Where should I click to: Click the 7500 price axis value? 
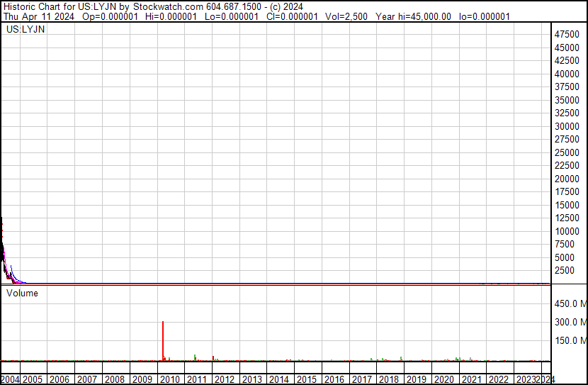click(x=565, y=245)
